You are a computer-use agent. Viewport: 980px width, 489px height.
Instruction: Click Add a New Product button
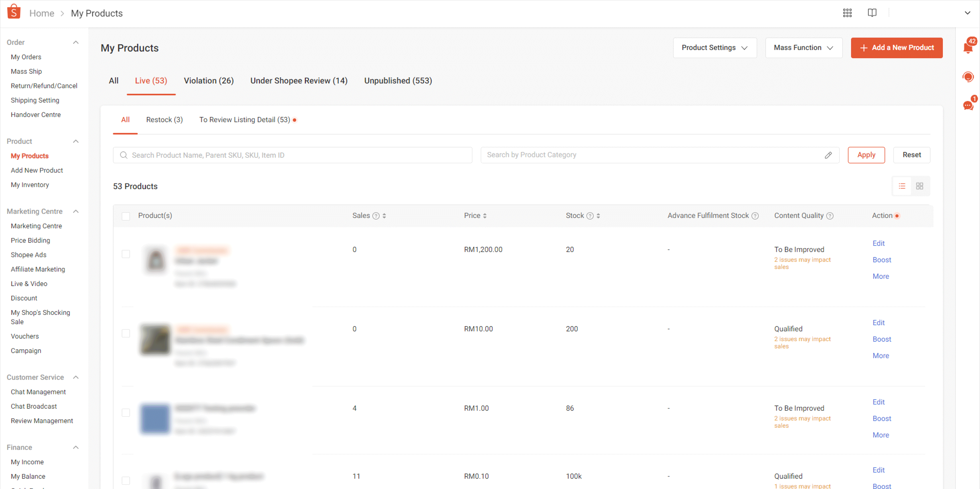pyautogui.click(x=897, y=48)
